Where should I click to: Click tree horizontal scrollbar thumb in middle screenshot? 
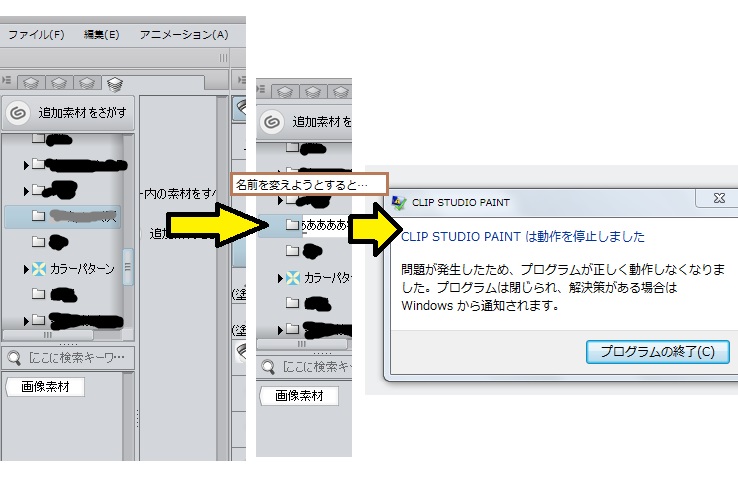click(x=302, y=344)
